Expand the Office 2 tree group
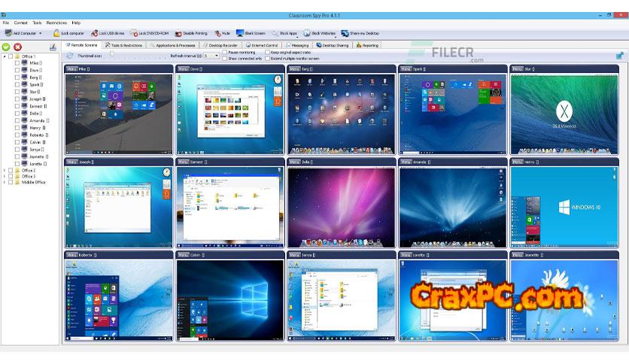The image size is (629, 364). tap(5, 171)
